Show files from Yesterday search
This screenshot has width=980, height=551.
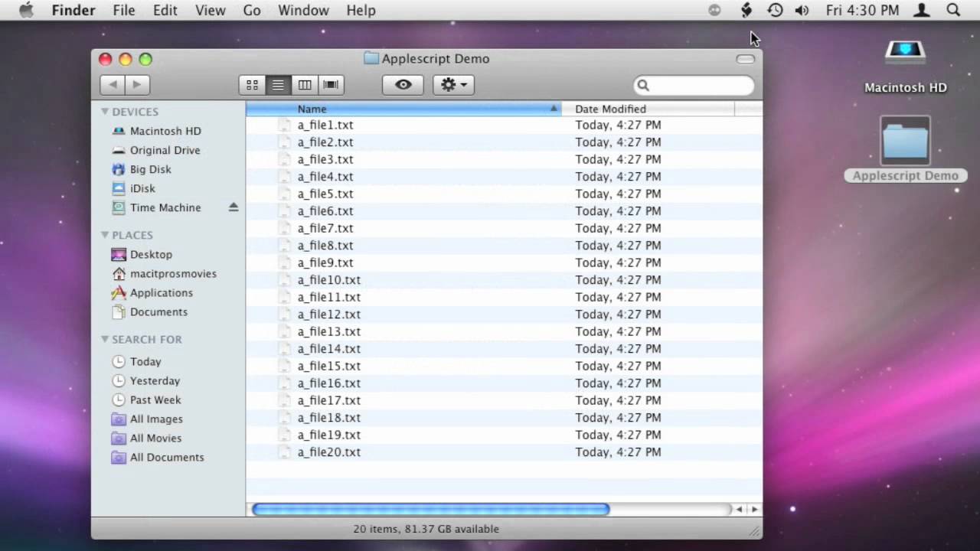pyautogui.click(x=155, y=380)
